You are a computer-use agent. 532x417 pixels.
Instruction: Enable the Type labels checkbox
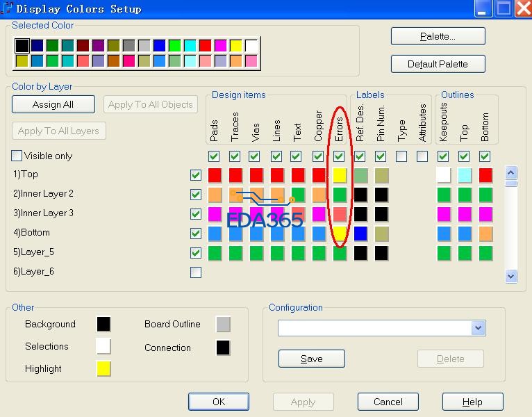tap(401, 156)
